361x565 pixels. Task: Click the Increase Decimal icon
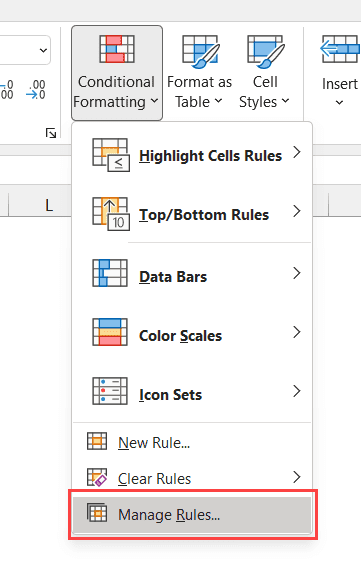pyautogui.click(x=6, y=90)
